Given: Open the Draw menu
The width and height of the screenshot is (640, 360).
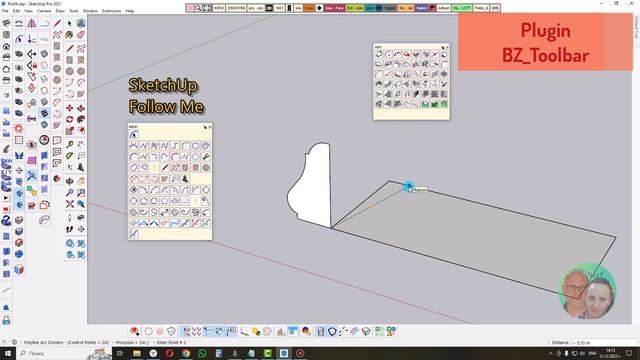Looking at the screenshot, I should pos(60,11).
